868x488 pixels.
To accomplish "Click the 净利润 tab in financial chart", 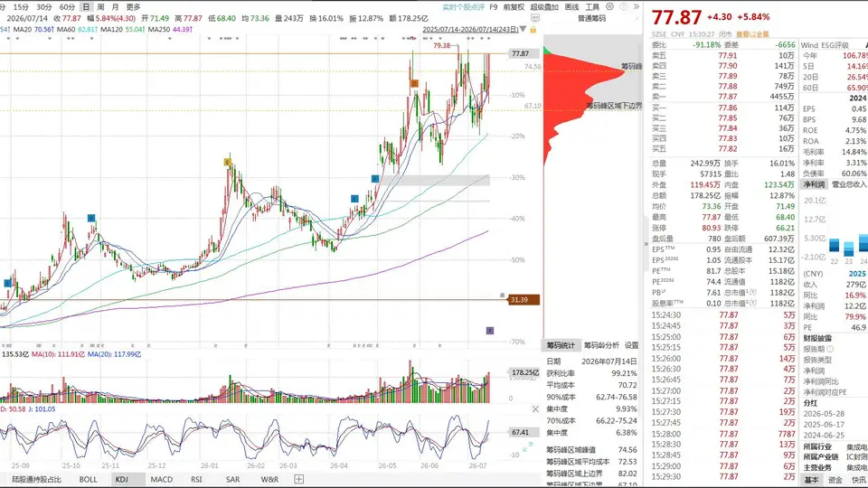I will 814,184.
